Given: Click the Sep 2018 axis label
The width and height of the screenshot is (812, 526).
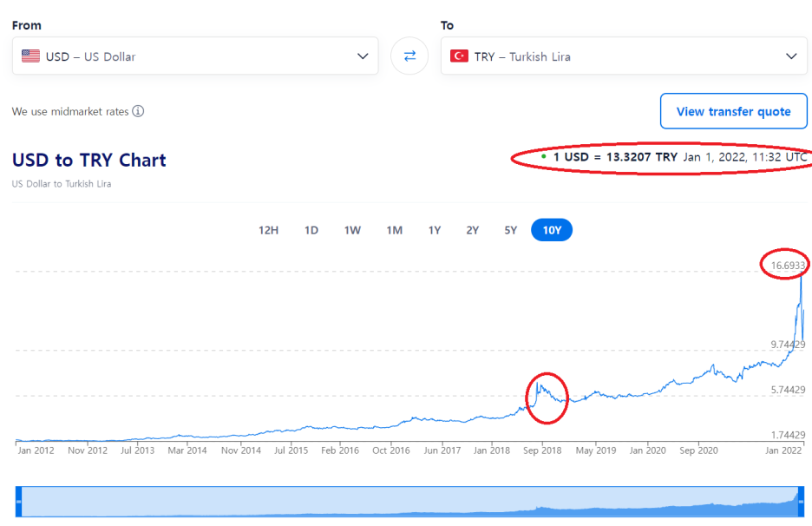Looking at the screenshot, I should coord(542,450).
